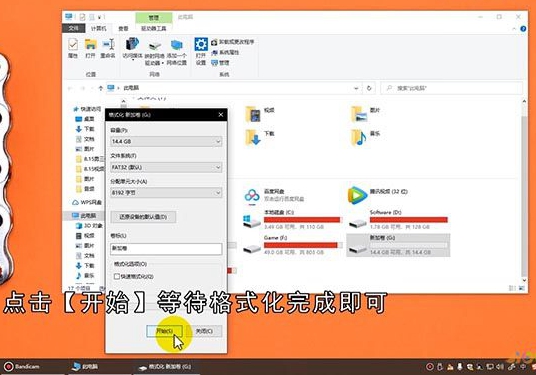The width and height of the screenshot is (536, 375).
Task: Open the 音乐 folder in main pane
Action: pos(366,137)
